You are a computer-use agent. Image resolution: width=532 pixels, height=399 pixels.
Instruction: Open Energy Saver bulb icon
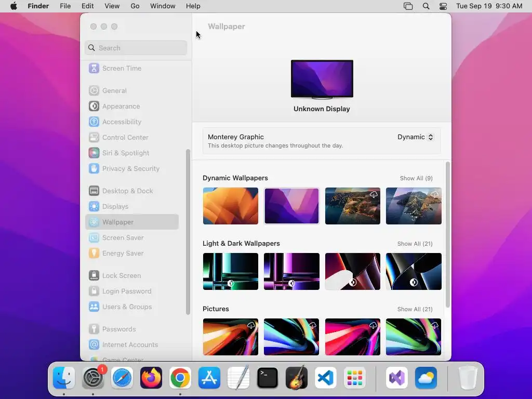pyautogui.click(x=94, y=253)
